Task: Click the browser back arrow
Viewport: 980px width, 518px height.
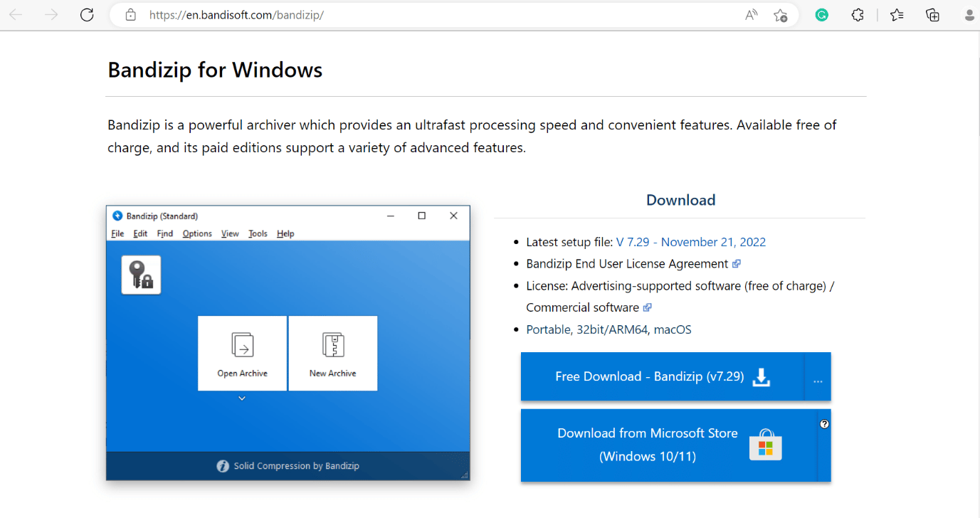Action: [16, 15]
